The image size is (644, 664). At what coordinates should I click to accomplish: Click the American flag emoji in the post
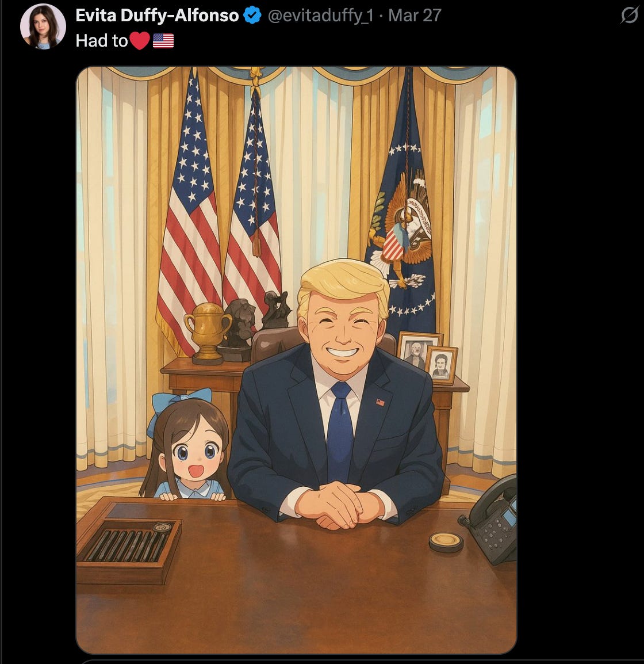(x=163, y=41)
